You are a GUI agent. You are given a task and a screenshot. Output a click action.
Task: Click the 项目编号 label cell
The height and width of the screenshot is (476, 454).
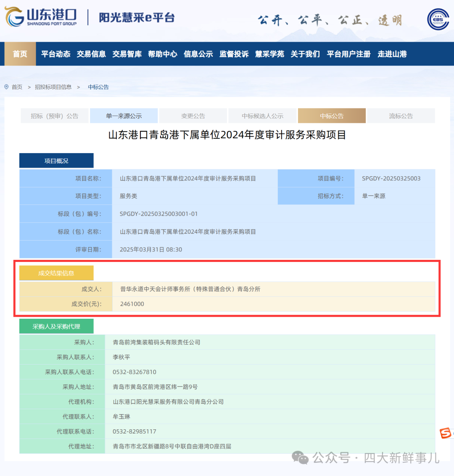click(316, 178)
